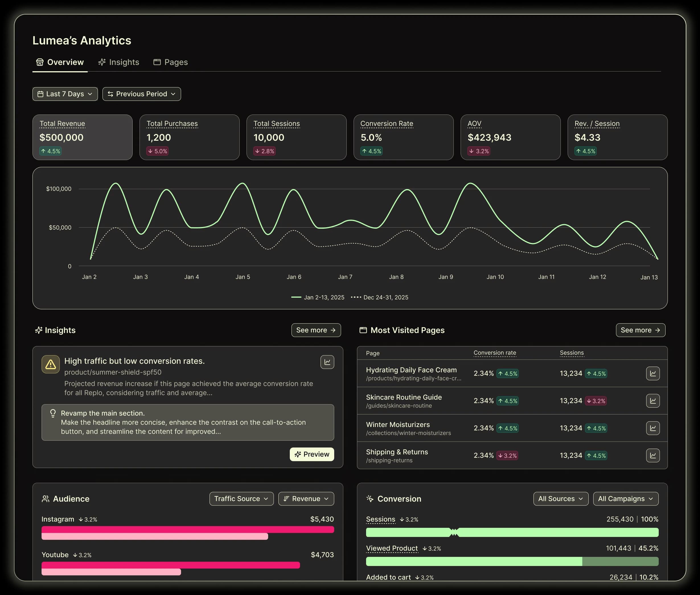Select the Total Revenue metric card
The height and width of the screenshot is (595, 700).
point(83,137)
